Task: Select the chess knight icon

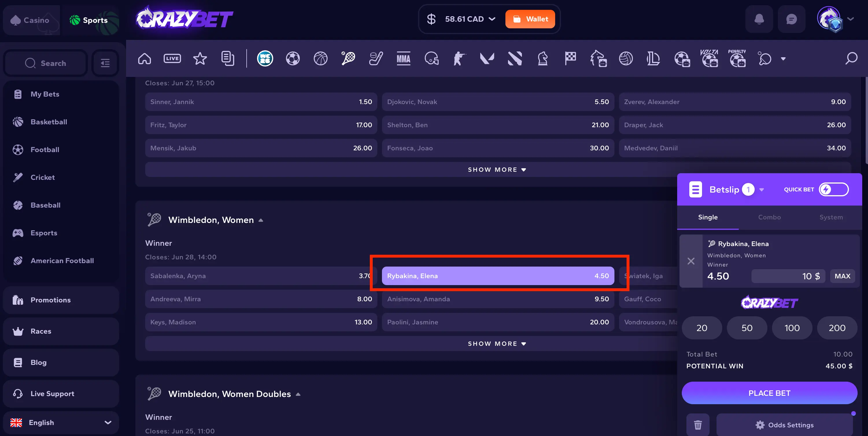Action: 543,59
